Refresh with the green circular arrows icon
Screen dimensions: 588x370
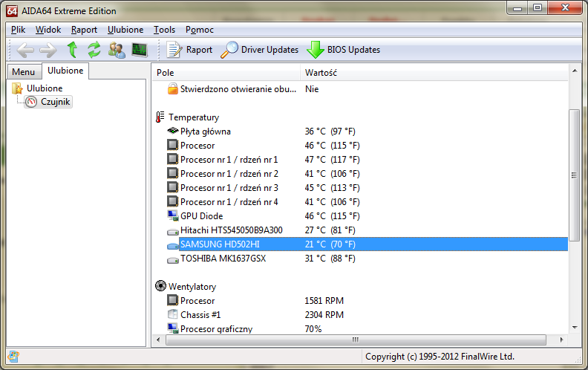pos(94,50)
